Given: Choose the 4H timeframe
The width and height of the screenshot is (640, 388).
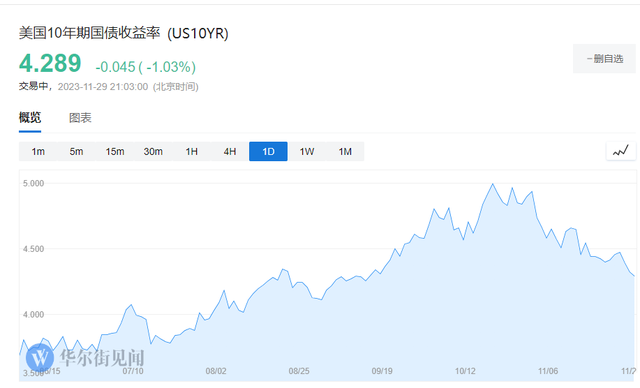Looking at the screenshot, I should click(x=230, y=151).
